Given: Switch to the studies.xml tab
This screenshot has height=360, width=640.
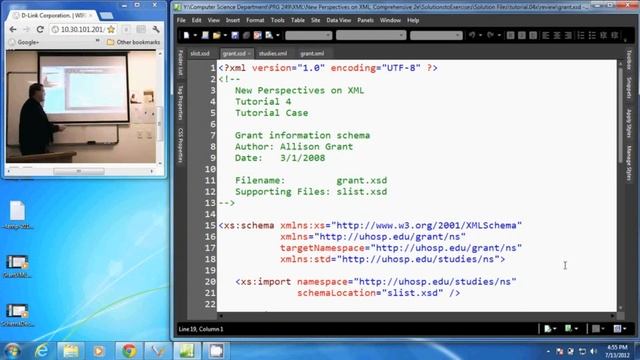Looking at the screenshot, I should click(x=273, y=53).
